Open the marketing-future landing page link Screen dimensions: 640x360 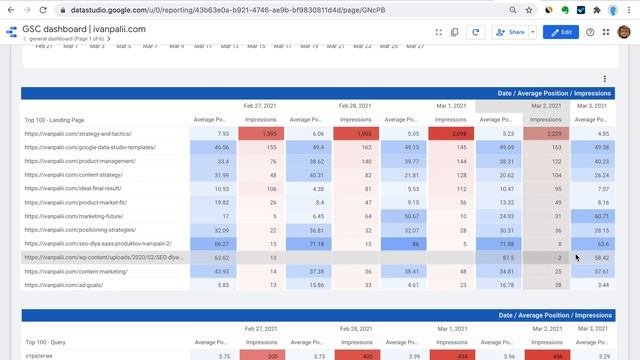74,216
